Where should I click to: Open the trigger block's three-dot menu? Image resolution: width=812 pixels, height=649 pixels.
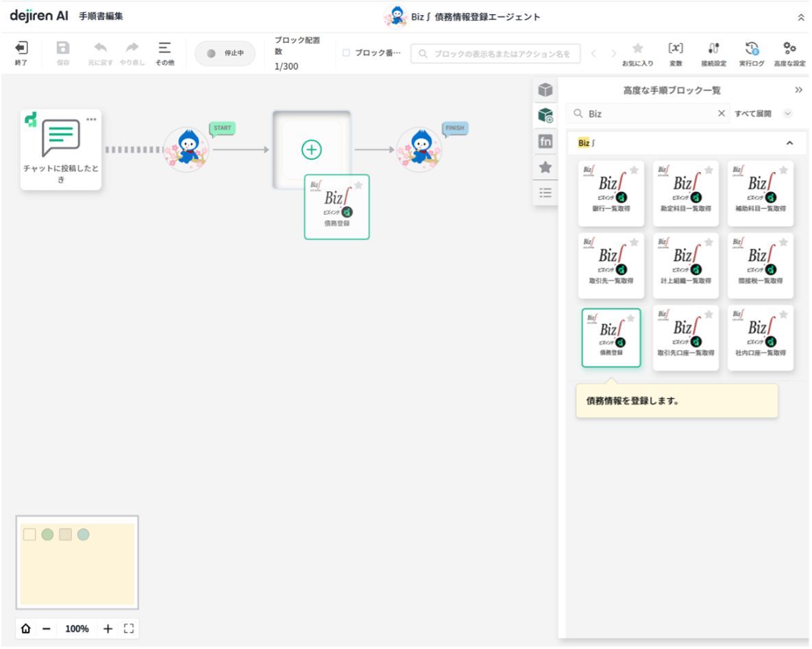[91, 119]
